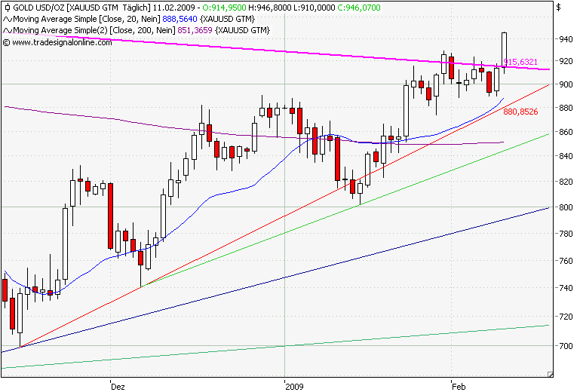The width and height of the screenshot is (580, 392).
Task: Click the 800 price axis label
Action: pos(565,207)
